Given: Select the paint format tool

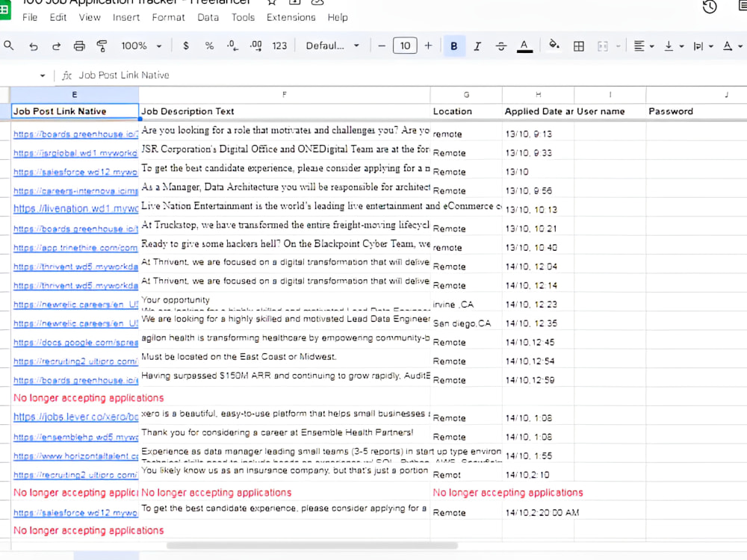Looking at the screenshot, I should click(x=102, y=46).
